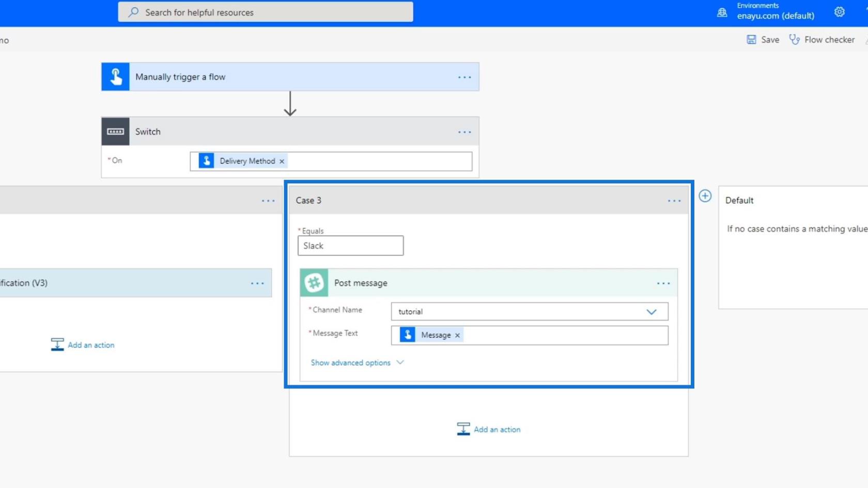Click the Save disk icon
868x488 pixels.
click(x=751, y=40)
